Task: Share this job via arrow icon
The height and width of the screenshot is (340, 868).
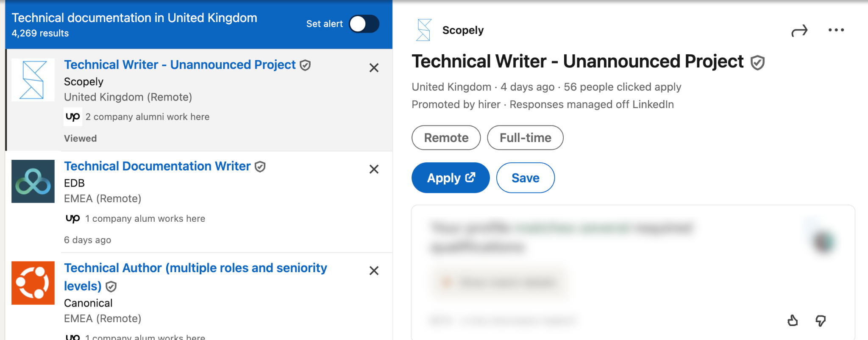Action: click(799, 31)
